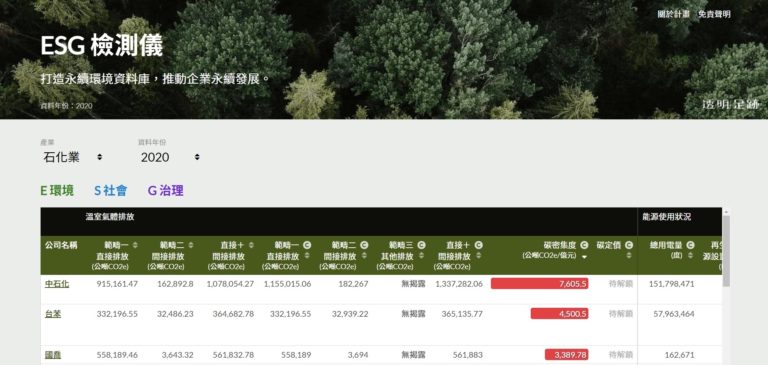Image resolution: width=768 pixels, height=365 pixels.
Task: Click the 溫室氣體排放 group header
Action: pos(110,217)
